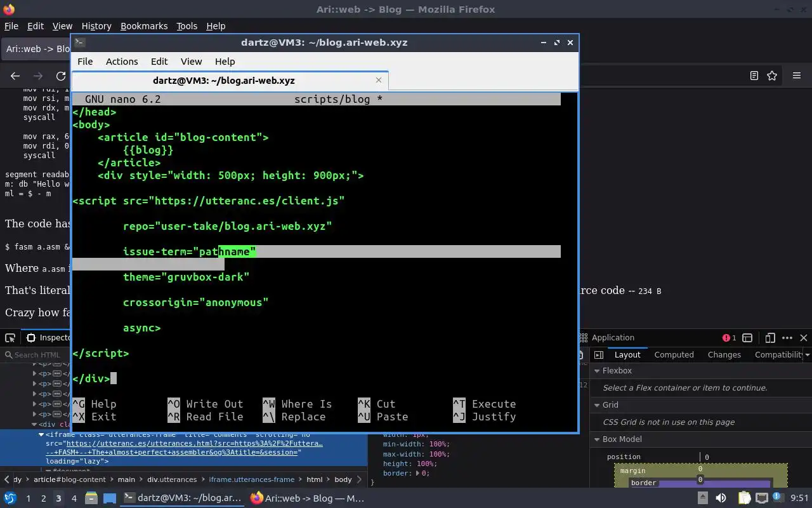
Task: Switch to the Compatibility tab
Action: [x=778, y=355]
